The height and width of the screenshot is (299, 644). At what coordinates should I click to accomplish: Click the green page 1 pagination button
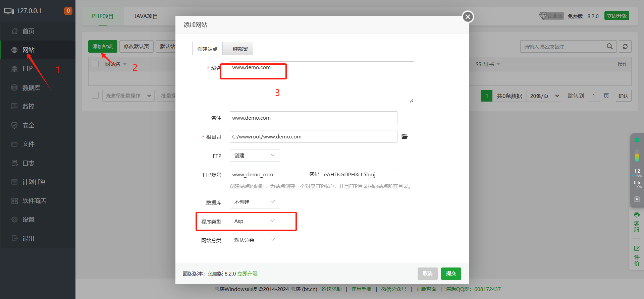(x=487, y=96)
